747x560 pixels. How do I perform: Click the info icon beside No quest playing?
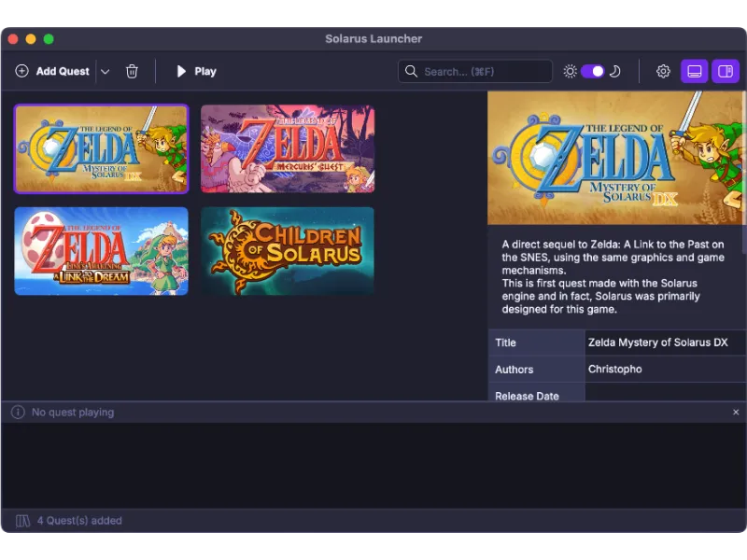click(x=18, y=413)
